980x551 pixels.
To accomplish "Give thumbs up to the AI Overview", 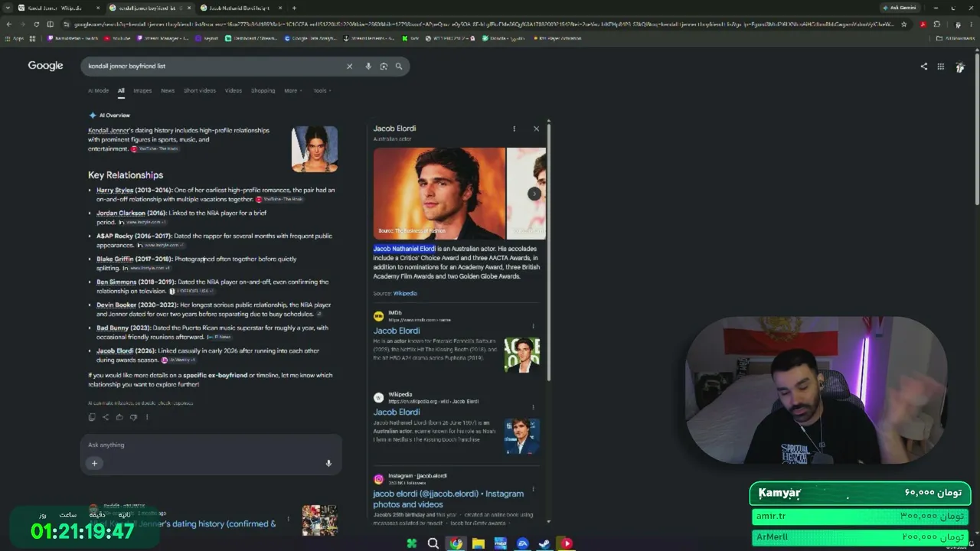I will click(x=119, y=417).
